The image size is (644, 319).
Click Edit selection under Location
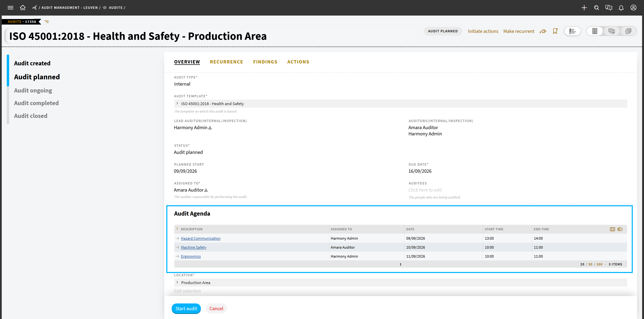point(187,291)
